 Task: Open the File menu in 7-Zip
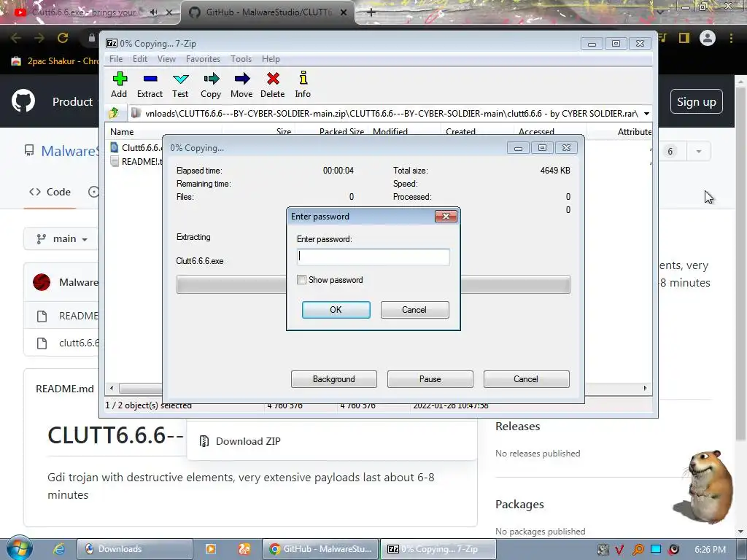click(116, 59)
